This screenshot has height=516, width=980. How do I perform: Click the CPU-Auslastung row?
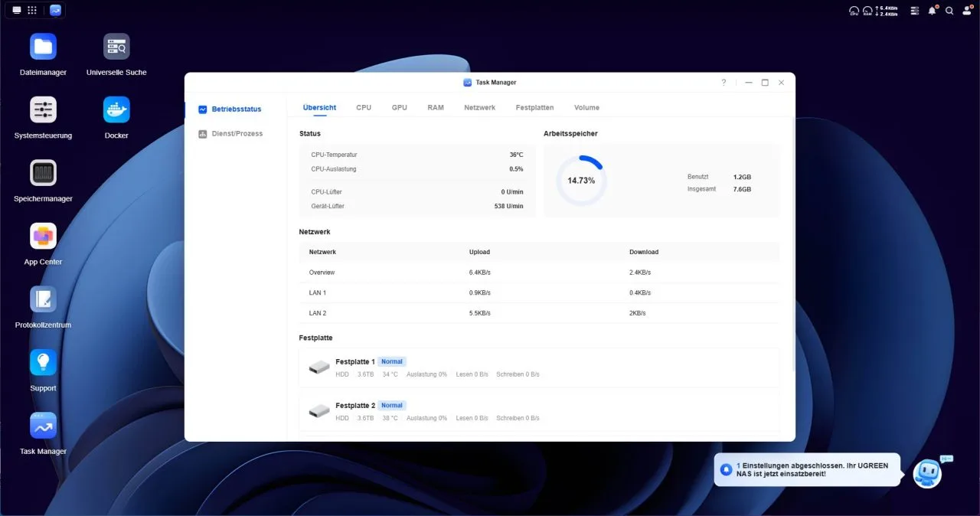click(417, 169)
